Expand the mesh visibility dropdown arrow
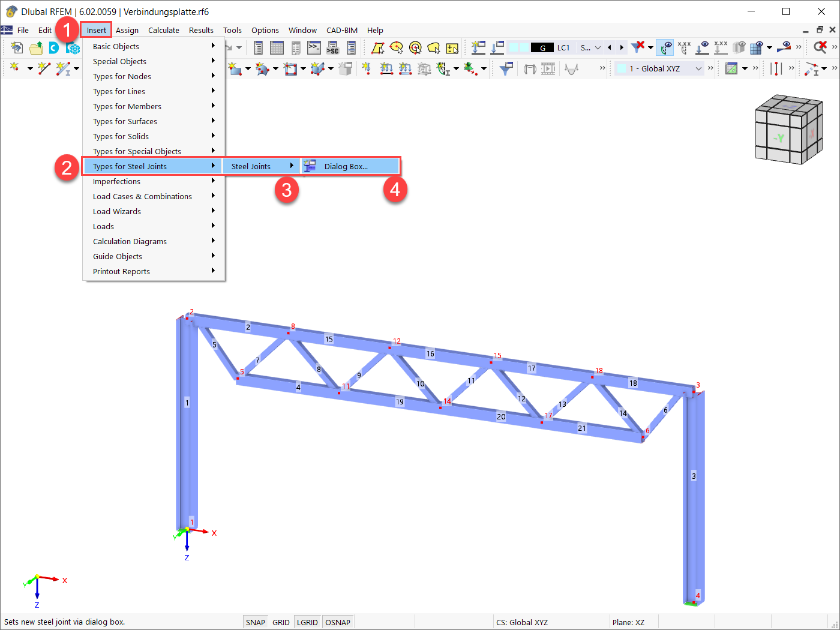 pos(769,47)
